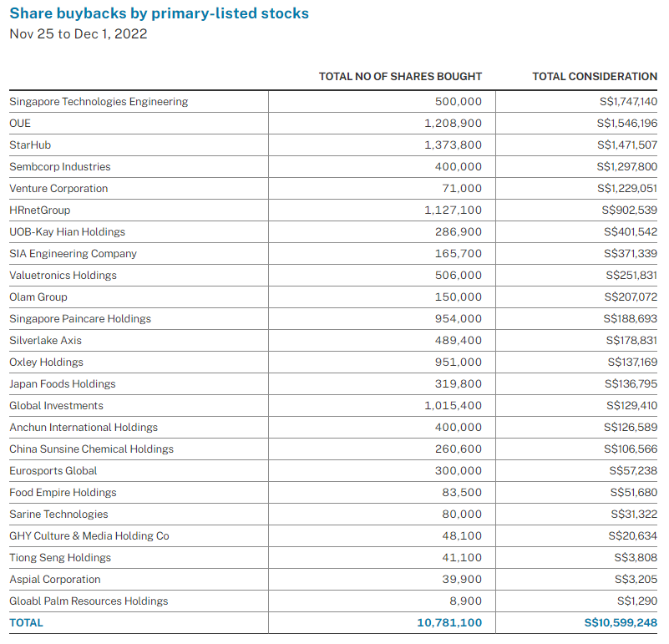Click the 'TOTAL CONSIDERATION' column header

tap(595, 76)
